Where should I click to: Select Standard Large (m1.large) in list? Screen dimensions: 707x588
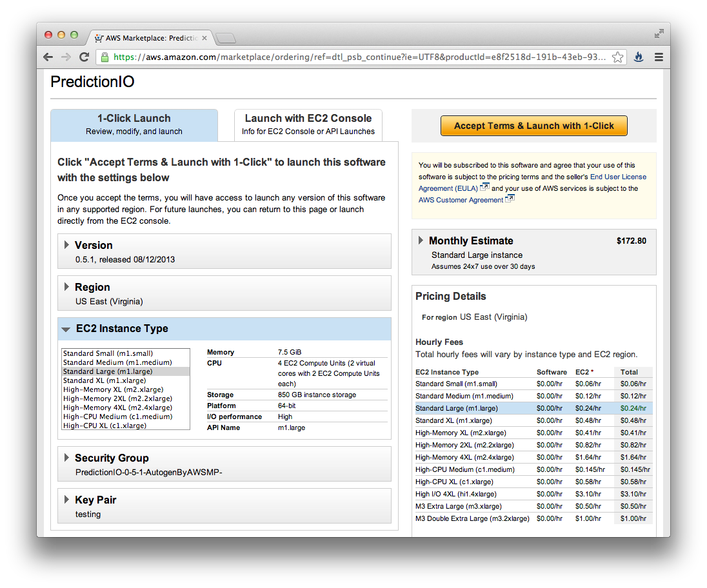pos(125,371)
